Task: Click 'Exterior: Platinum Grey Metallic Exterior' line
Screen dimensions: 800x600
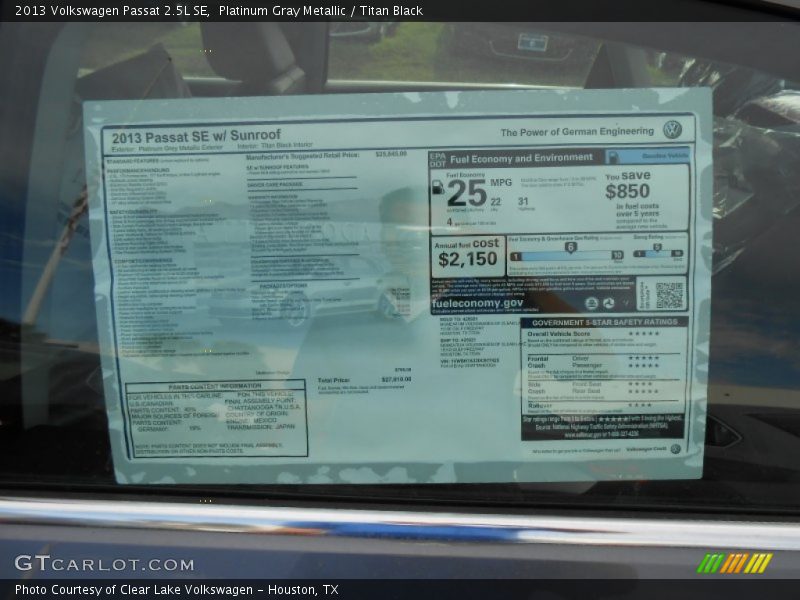Action: coord(167,148)
